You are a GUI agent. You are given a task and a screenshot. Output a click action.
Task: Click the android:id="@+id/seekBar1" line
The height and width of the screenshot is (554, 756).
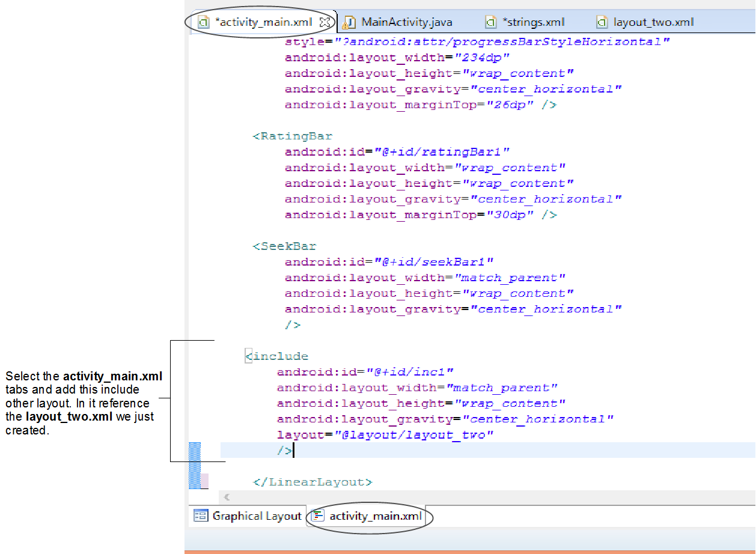[389, 262]
